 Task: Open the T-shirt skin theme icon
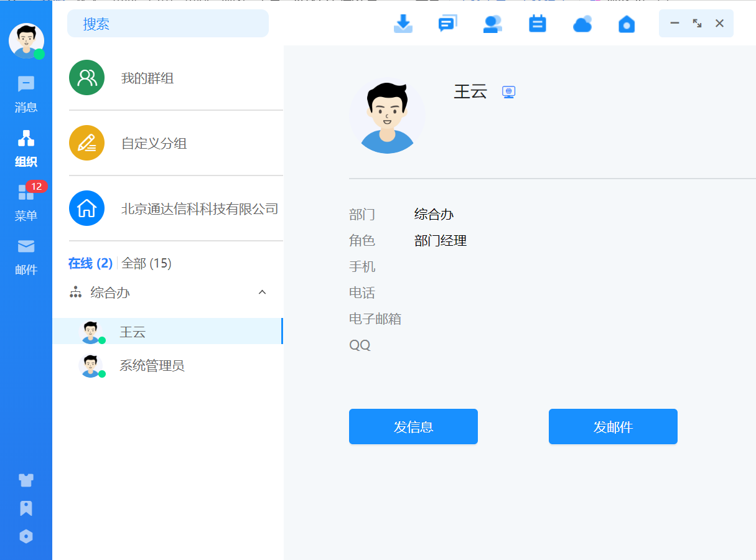(26, 480)
